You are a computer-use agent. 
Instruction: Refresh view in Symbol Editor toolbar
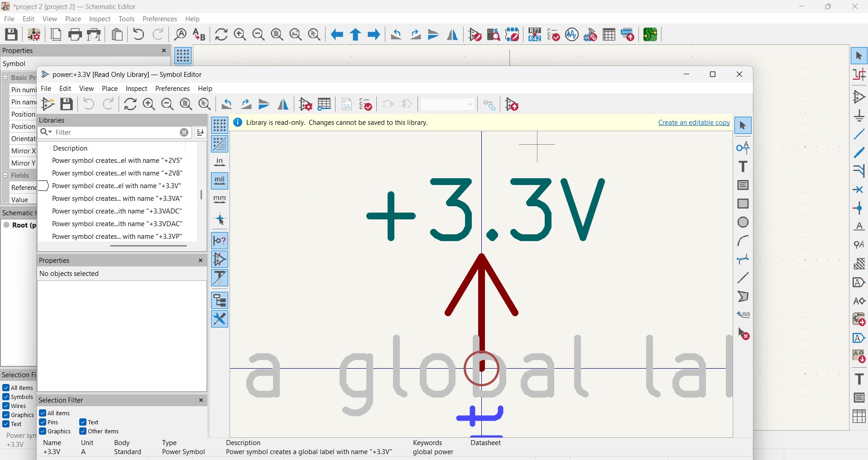[130, 104]
